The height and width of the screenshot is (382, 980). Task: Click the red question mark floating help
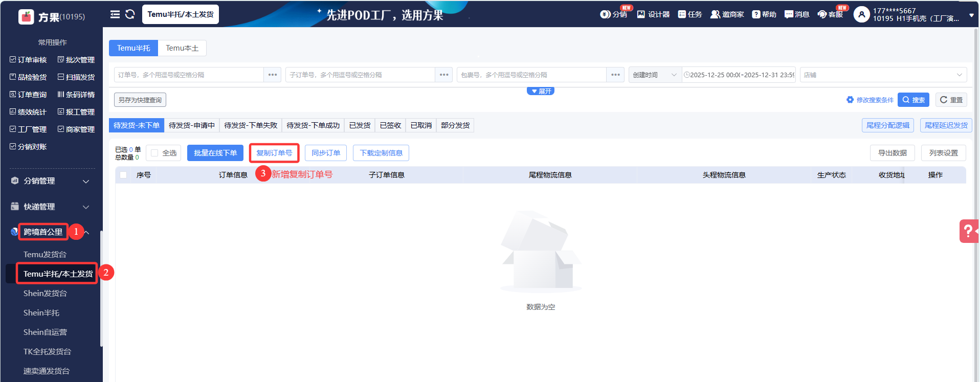pos(968,231)
